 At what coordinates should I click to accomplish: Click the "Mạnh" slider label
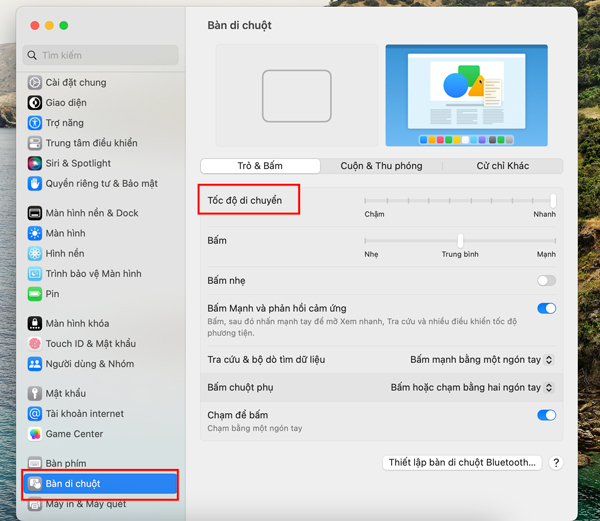coord(546,254)
